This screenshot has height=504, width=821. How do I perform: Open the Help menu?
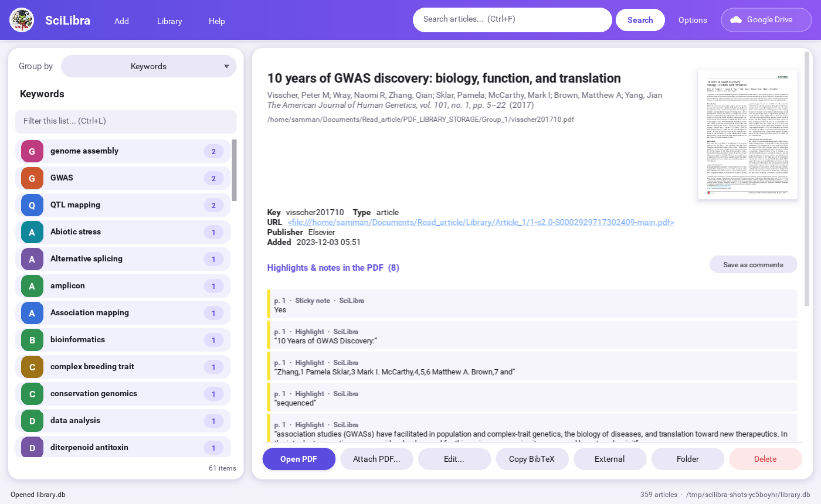pyautogui.click(x=217, y=21)
